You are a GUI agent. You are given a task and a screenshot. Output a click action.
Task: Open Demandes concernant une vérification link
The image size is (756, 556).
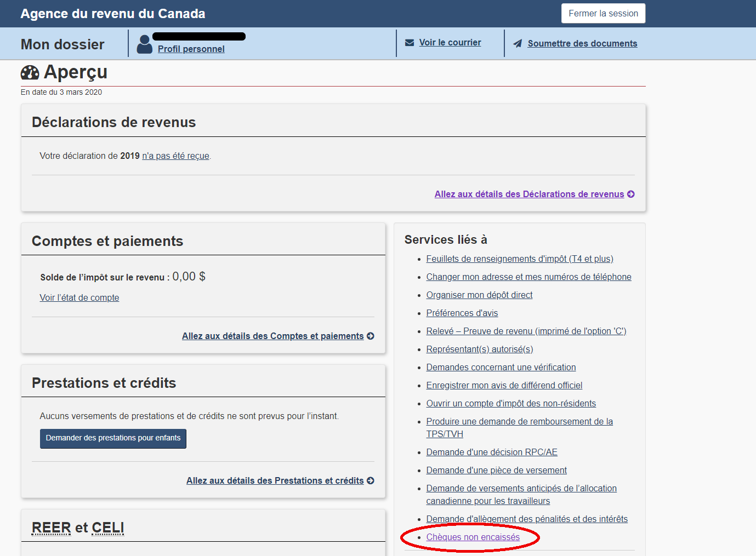point(501,368)
